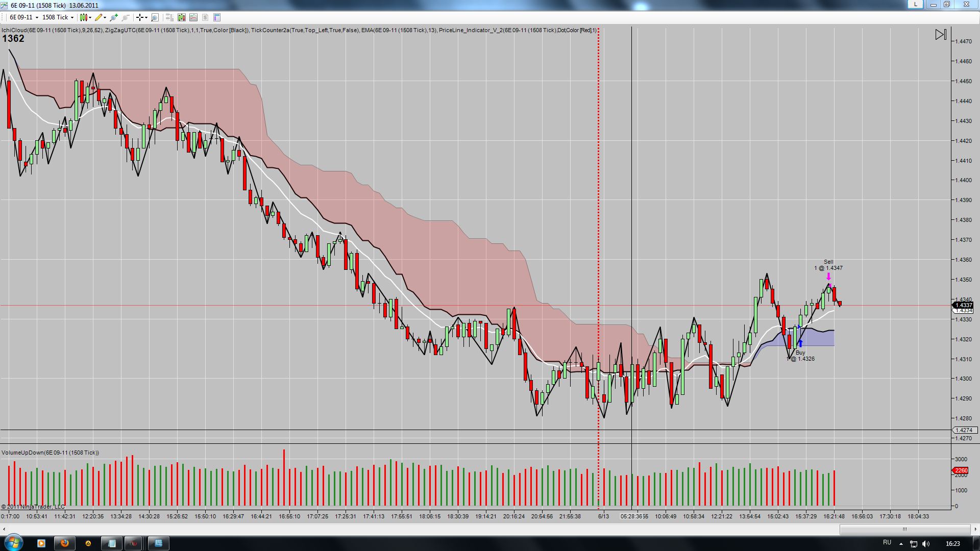This screenshot has width=980, height=551.
Task: Click the 1.4274 horizontal line price label
Action: coord(964,430)
